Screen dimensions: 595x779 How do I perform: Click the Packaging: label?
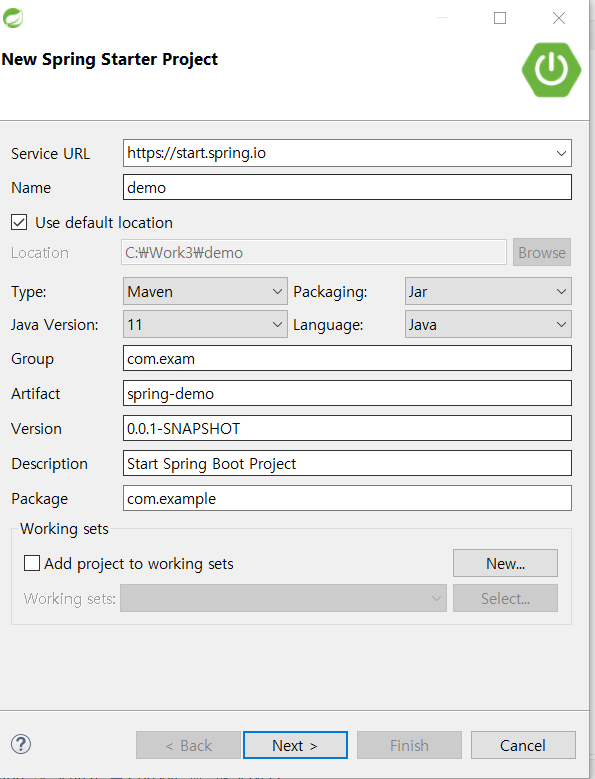[330, 292]
